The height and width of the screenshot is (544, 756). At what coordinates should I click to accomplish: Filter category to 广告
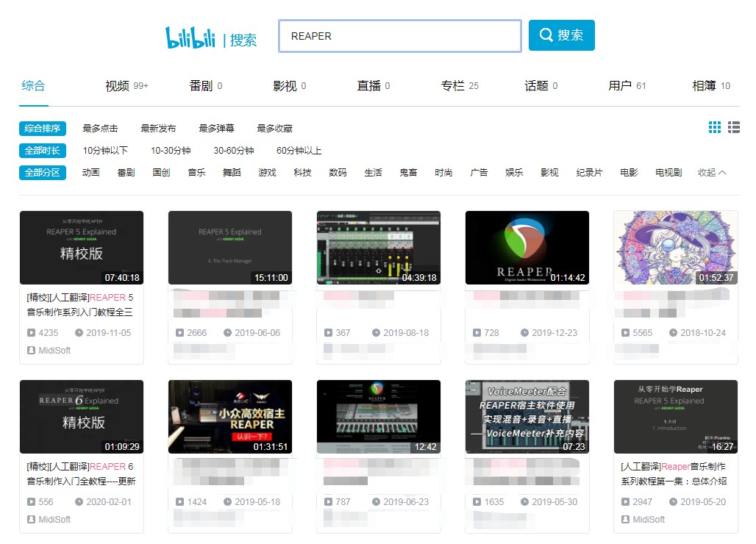tap(479, 173)
